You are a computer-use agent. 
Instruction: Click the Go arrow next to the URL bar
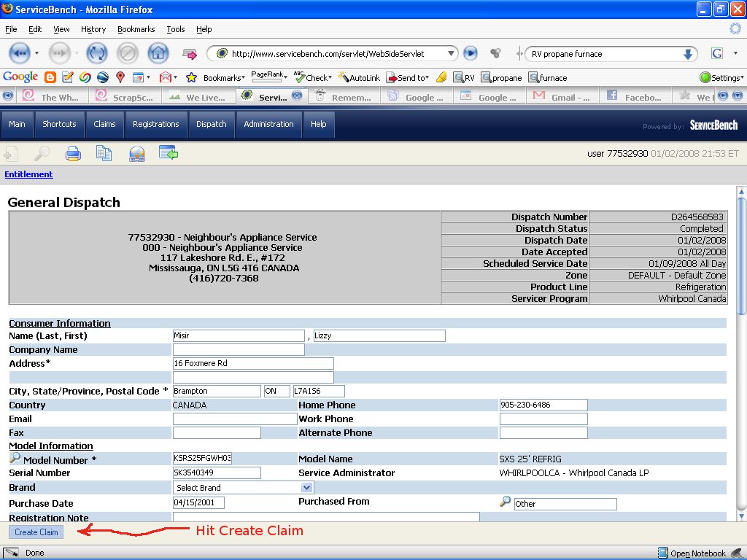click(471, 52)
